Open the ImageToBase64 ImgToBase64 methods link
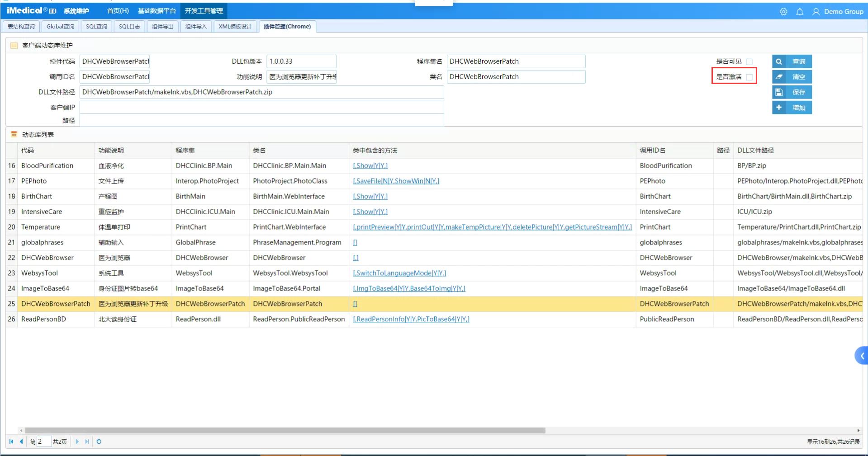Screen dimensions: 868x456 [x=409, y=289]
